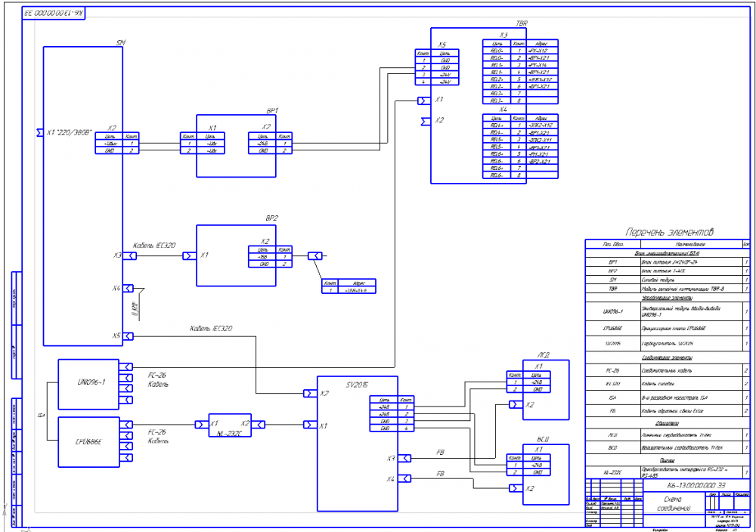Click "Схема соединений" in the title block
The image size is (756, 532).
click(674, 503)
